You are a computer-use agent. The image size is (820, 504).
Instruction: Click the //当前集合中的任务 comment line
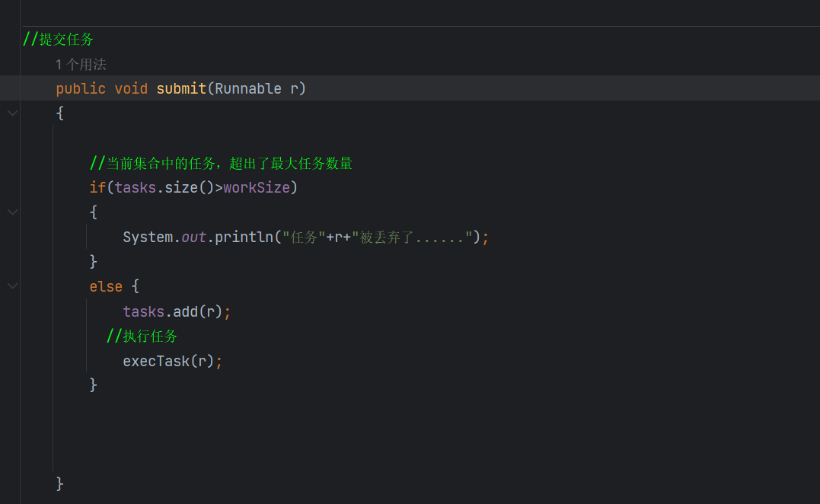click(221, 163)
